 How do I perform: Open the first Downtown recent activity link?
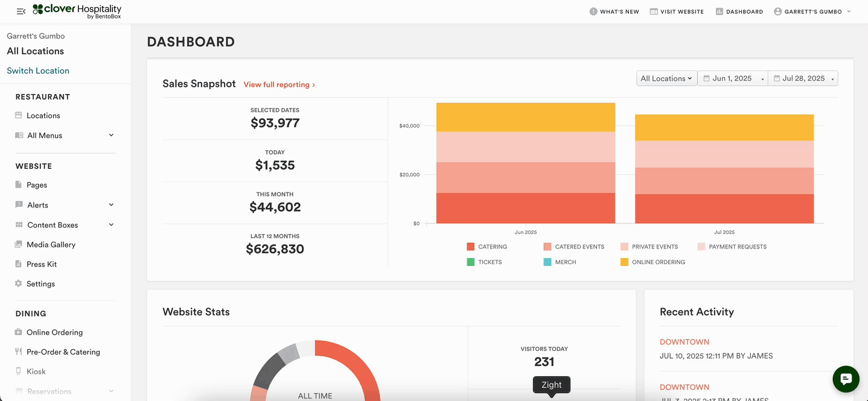(685, 342)
